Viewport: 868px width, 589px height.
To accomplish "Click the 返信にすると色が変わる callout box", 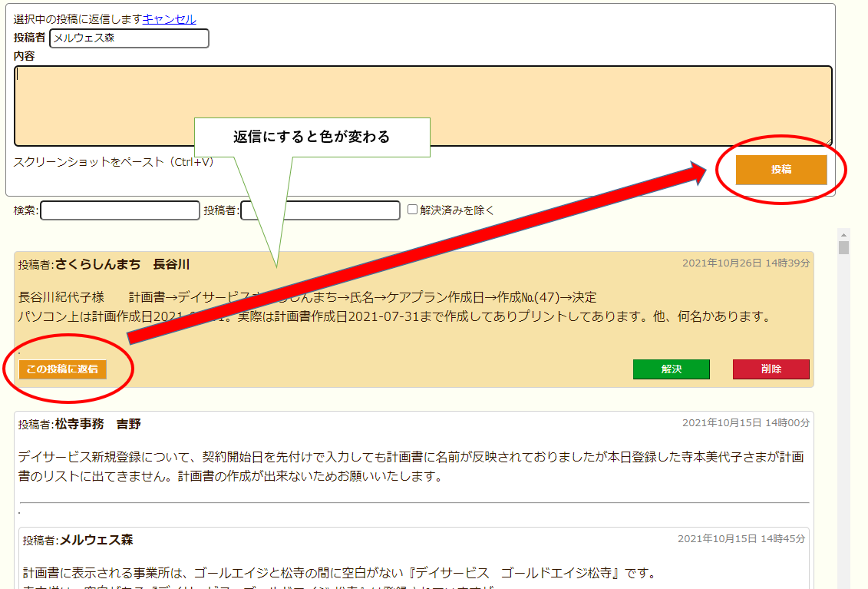I will coord(312,137).
